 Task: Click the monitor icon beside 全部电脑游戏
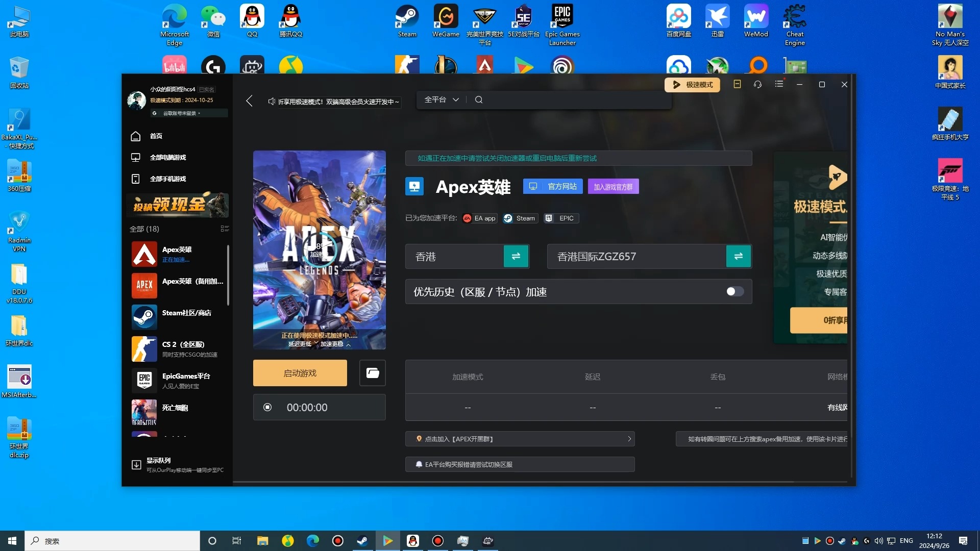136,158
